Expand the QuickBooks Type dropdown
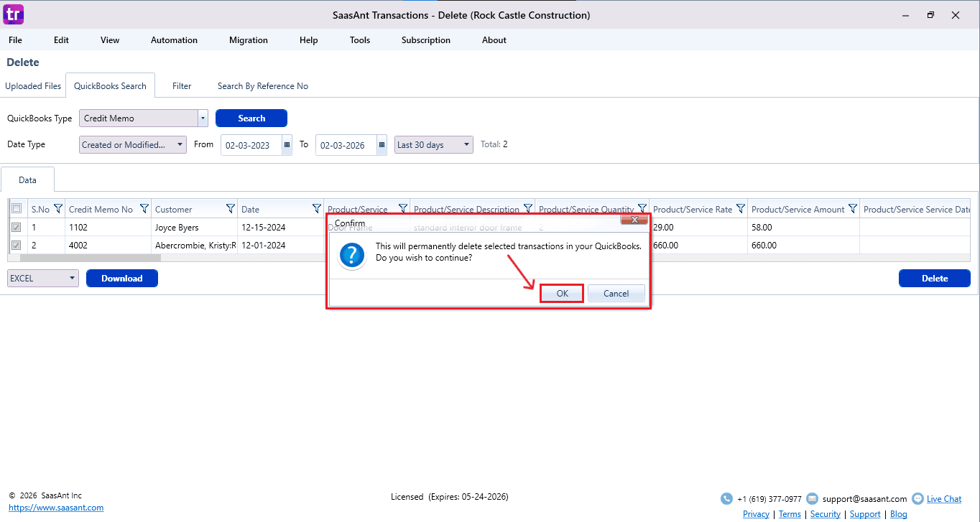Screen dimensions: 980x522 [203, 118]
